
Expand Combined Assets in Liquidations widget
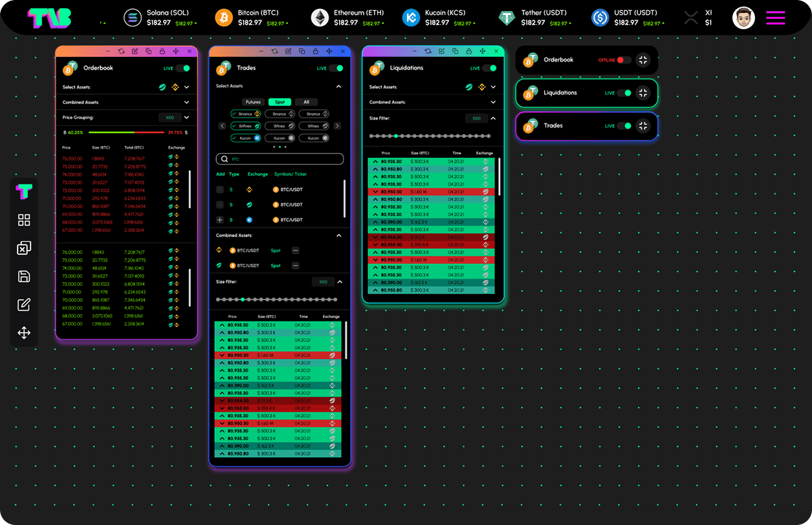pyautogui.click(x=493, y=102)
